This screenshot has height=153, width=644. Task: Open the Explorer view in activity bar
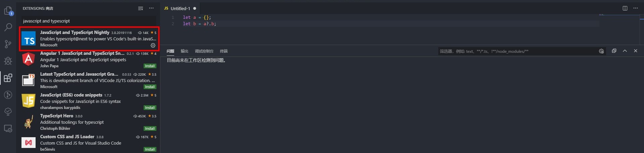tap(8, 11)
